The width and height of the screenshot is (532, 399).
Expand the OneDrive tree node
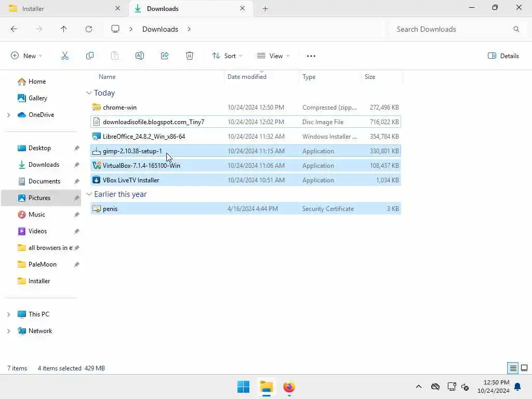coord(8,115)
